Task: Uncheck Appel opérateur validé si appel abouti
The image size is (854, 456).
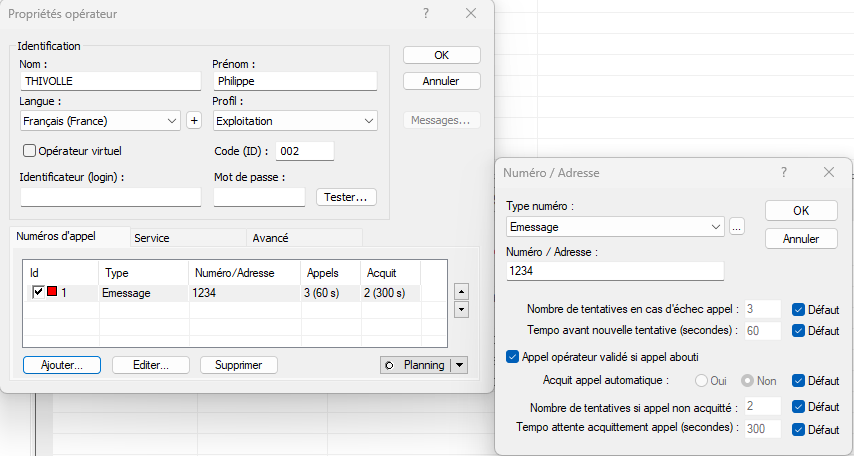Action: (513, 356)
